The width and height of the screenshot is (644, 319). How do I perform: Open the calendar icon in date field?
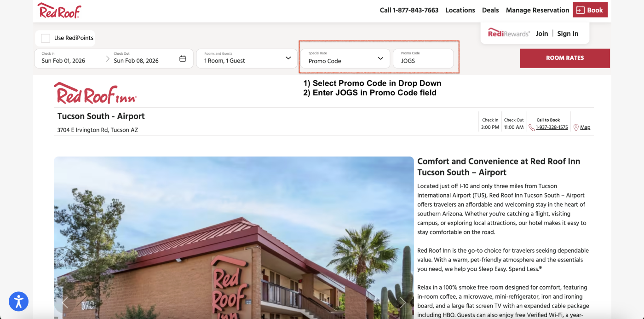(183, 58)
